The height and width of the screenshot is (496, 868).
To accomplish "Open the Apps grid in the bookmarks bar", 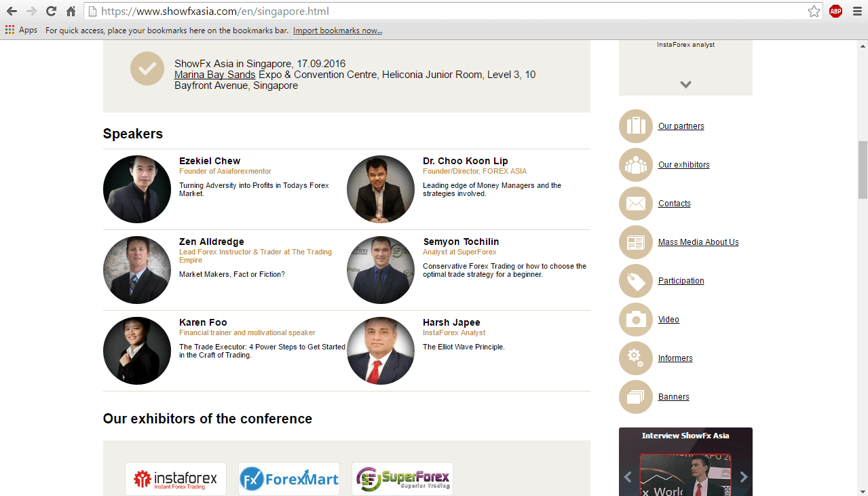I will point(21,30).
